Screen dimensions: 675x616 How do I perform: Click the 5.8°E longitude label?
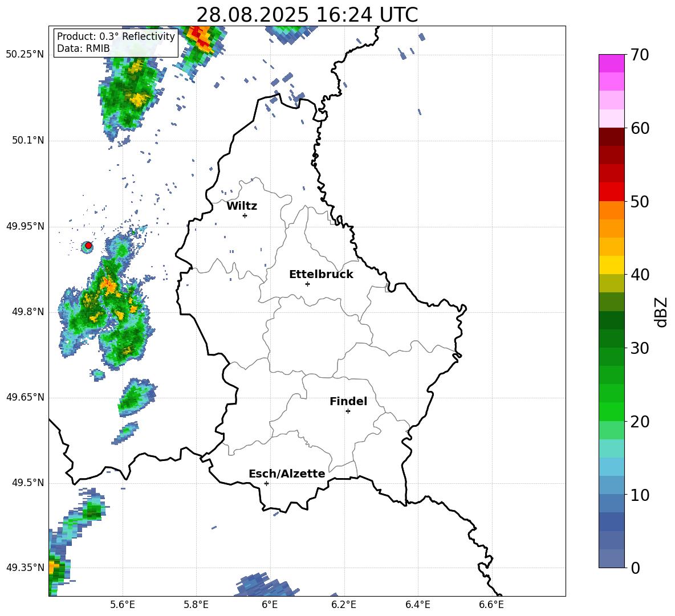tap(196, 605)
